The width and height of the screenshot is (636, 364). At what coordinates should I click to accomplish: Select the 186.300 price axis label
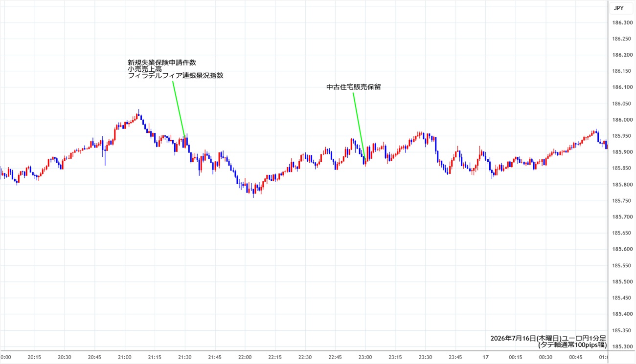pos(621,22)
